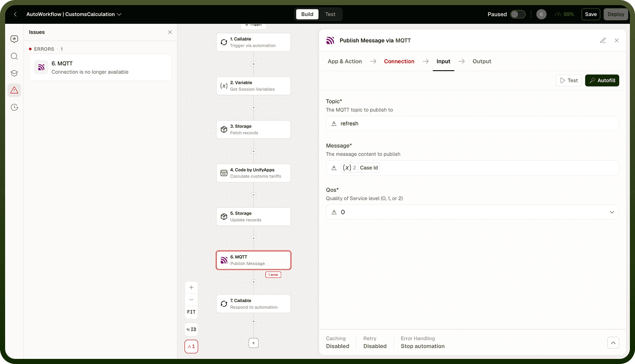
Task: Open the canvas error count badge
Action: pos(191,347)
